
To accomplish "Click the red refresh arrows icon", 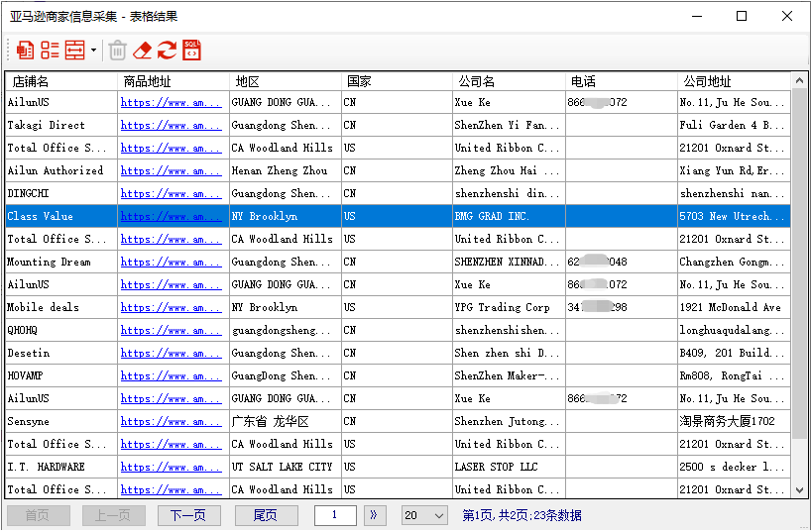I will pos(167,50).
